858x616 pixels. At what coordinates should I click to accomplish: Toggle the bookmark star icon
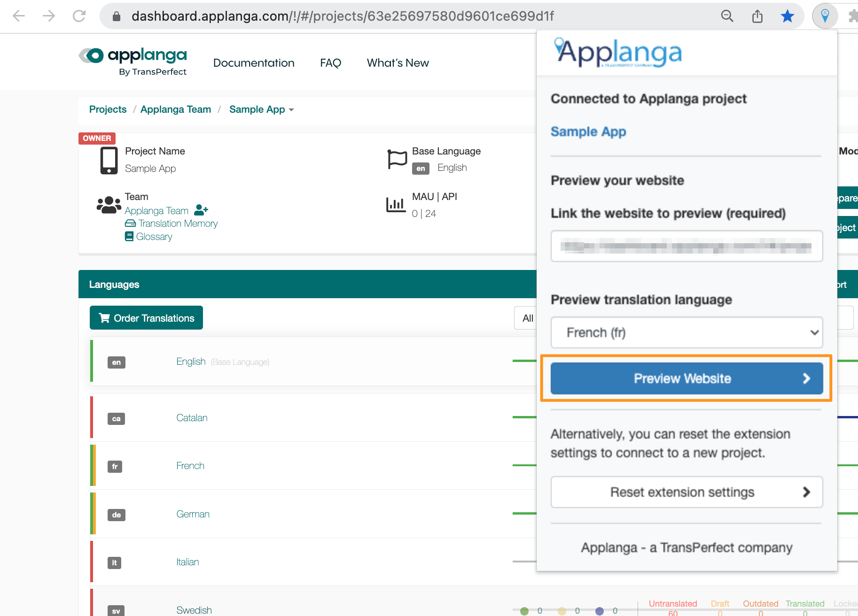tap(788, 16)
